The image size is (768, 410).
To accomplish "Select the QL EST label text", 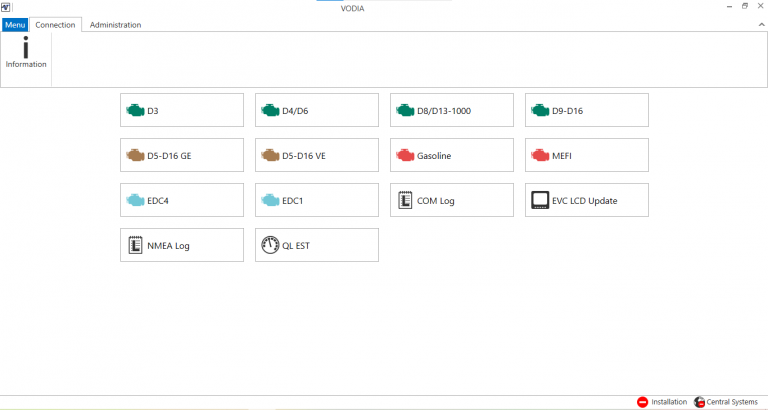I will click(x=296, y=246).
